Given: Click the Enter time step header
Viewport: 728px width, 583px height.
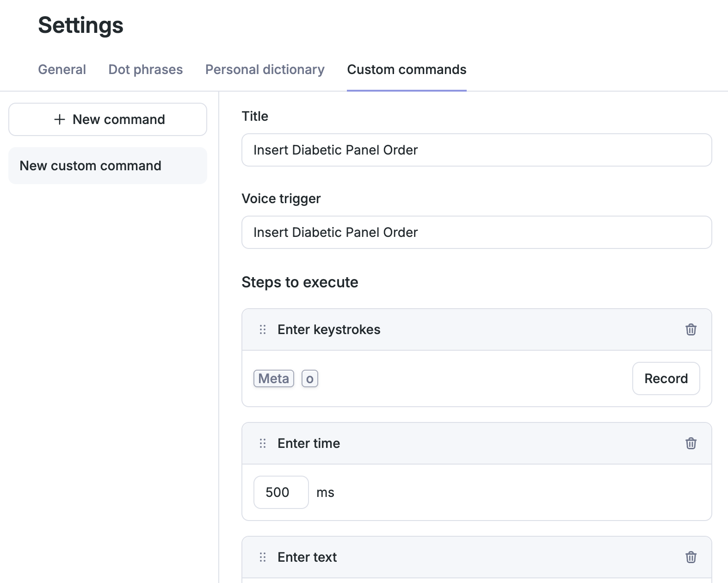Looking at the screenshot, I should pos(477,443).
